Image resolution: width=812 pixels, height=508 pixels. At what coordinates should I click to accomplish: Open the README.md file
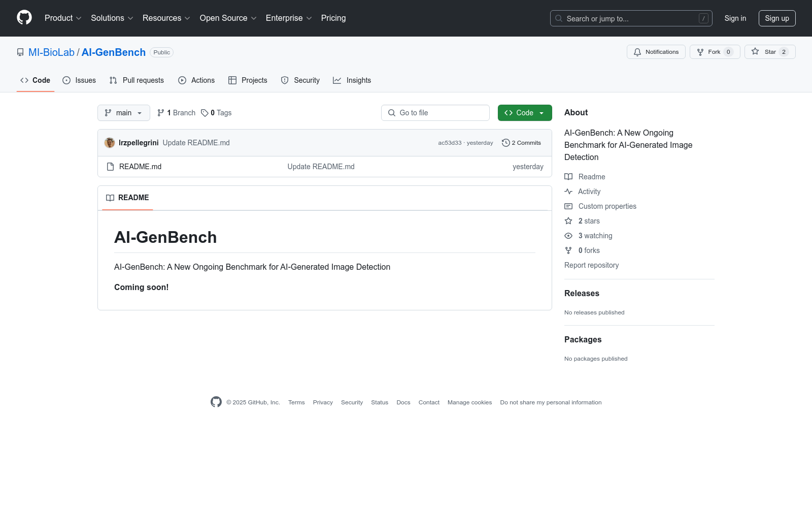(140, 167)
